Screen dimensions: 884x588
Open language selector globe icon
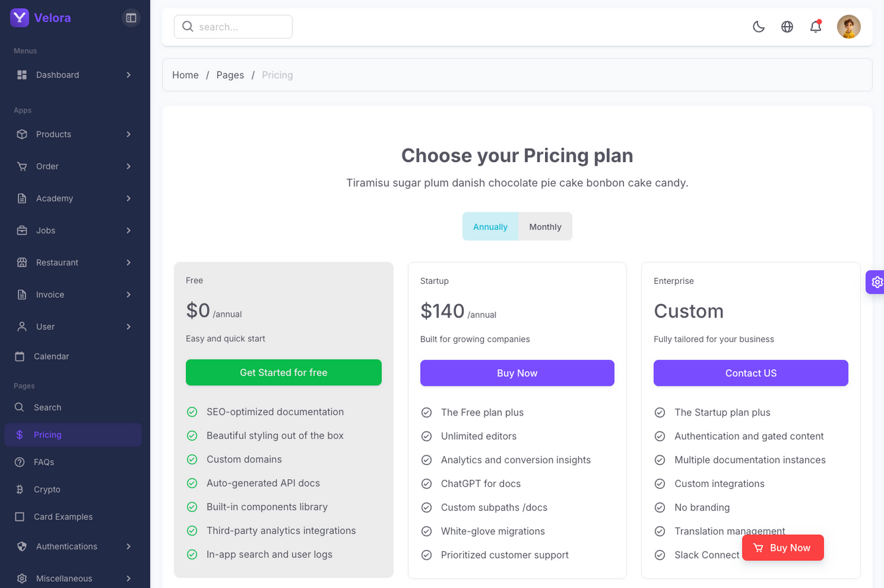click(787, 26)
